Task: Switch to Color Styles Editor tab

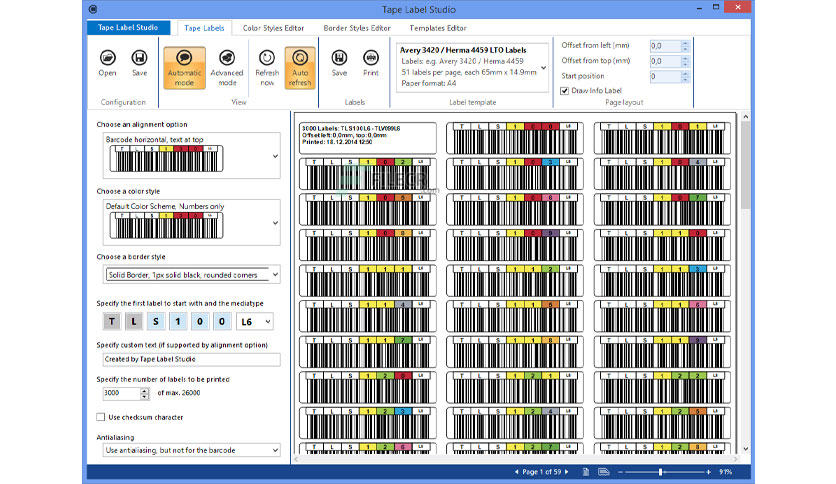Action: pyautogui.click(x=273, y=28)
